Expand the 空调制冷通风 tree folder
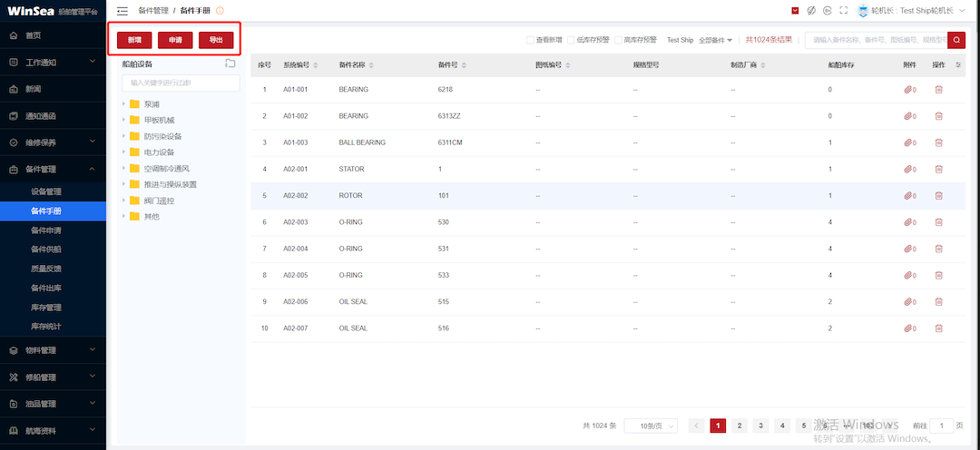The image size is (980, 450). [x=123, y=168]
